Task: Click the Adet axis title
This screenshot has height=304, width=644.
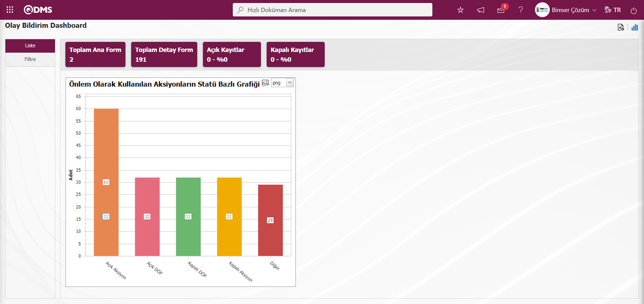Action: coord(71,175)
